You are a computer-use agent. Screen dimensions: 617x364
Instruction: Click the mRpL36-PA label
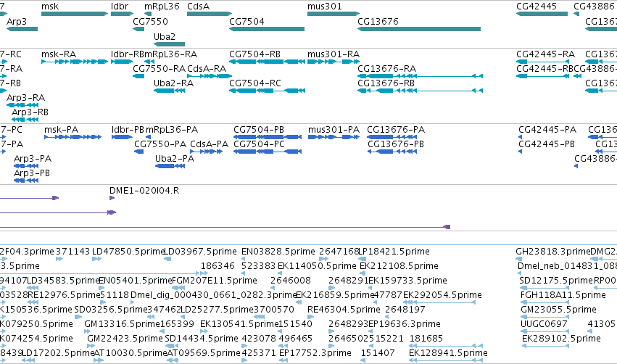[x=172, y=130]
